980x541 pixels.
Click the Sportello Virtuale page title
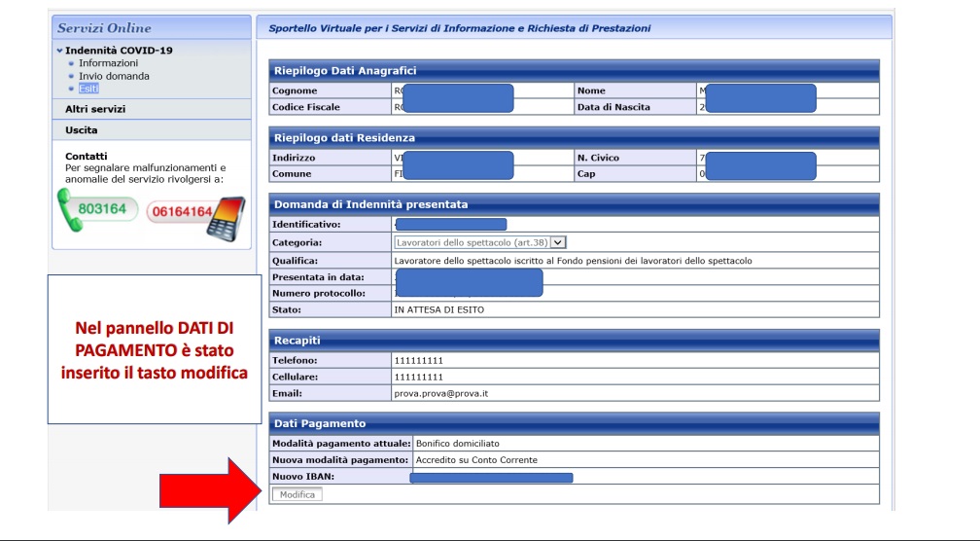(x=459, y=28)
